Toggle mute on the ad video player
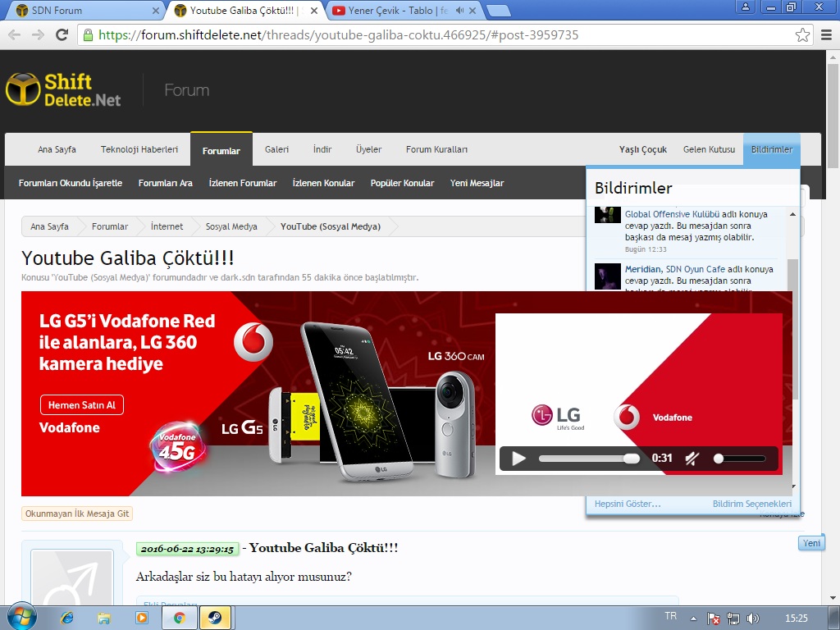Viewport: 840px width, 630px height. tap(692, 459)
